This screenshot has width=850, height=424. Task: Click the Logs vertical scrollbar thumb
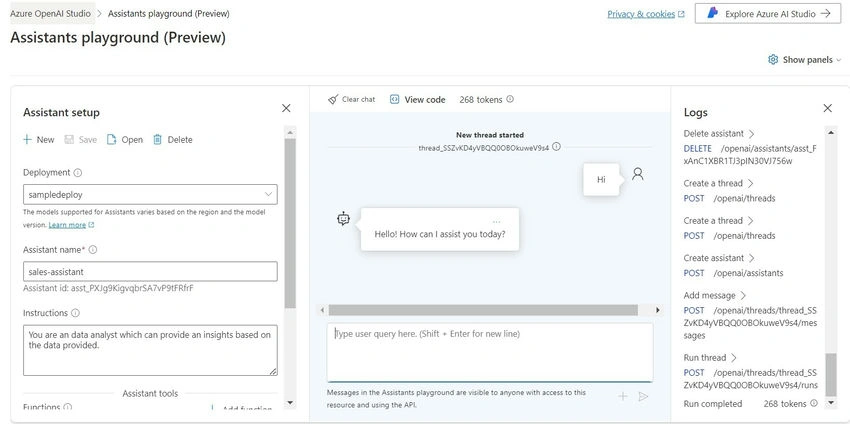coord(831,375)
